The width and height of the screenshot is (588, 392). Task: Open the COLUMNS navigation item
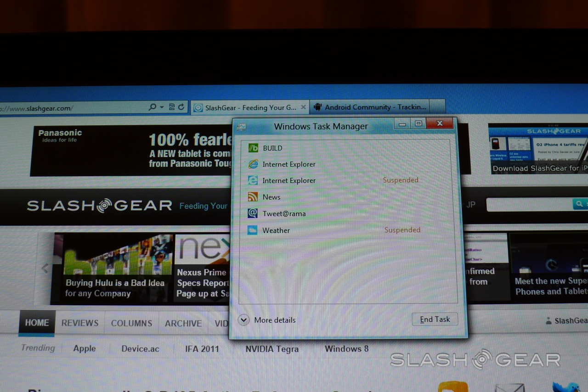point(131,323)
